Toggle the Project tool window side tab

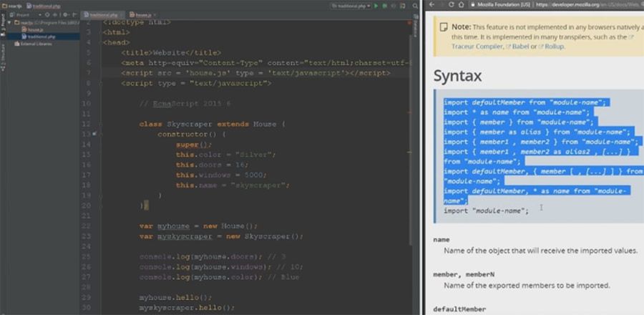point(4,24)
